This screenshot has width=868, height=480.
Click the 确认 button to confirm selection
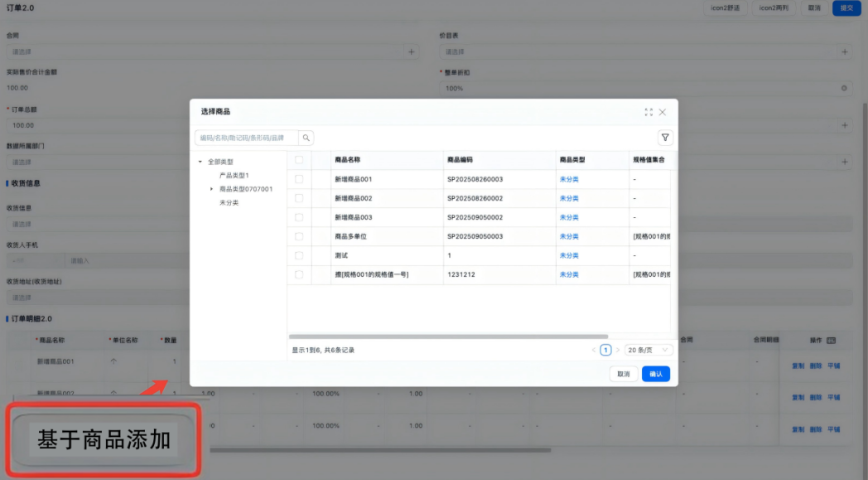point(655,374)
